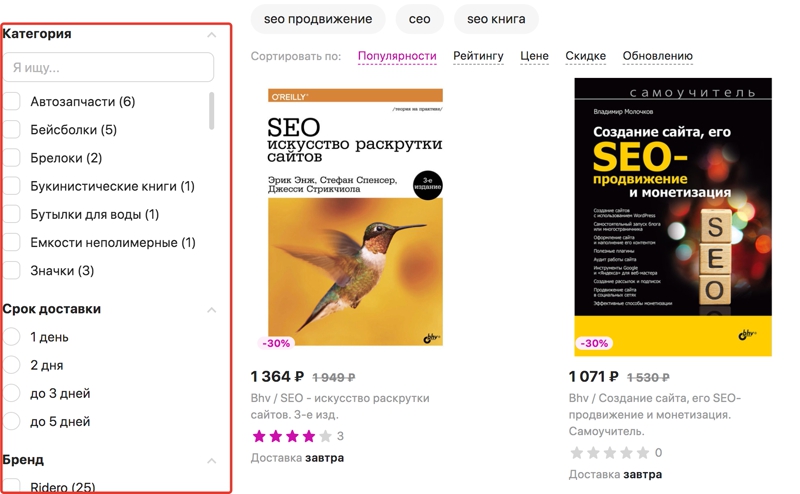Sort by Обновлению

pyautogui.click(x=657, y=56)
